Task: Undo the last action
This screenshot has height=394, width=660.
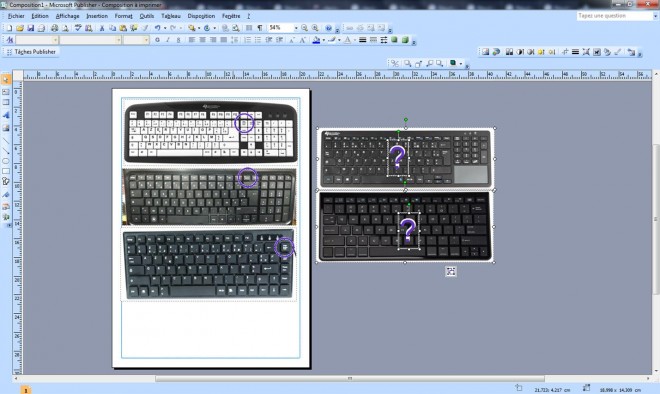Action: pos(157,28)
